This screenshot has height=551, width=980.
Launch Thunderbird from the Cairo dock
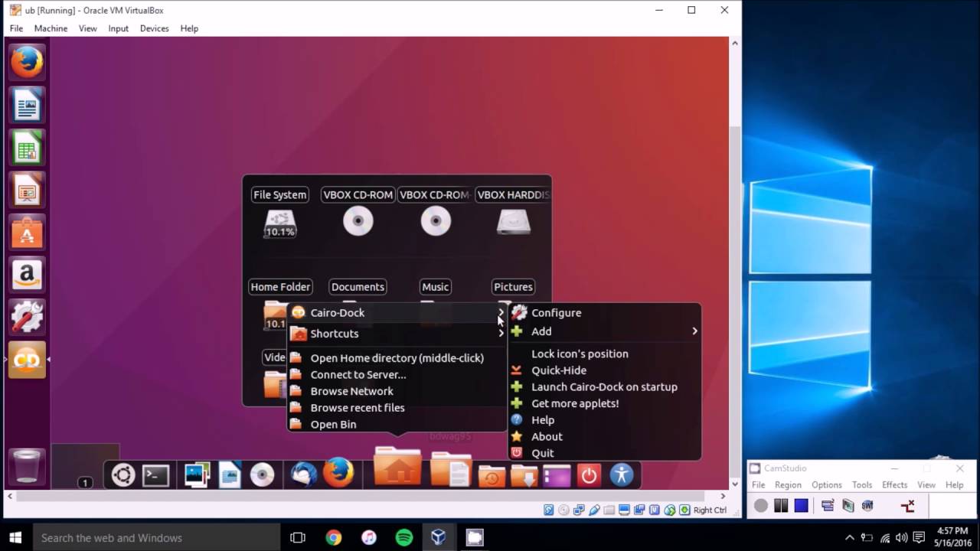click(x=304, y=475)
